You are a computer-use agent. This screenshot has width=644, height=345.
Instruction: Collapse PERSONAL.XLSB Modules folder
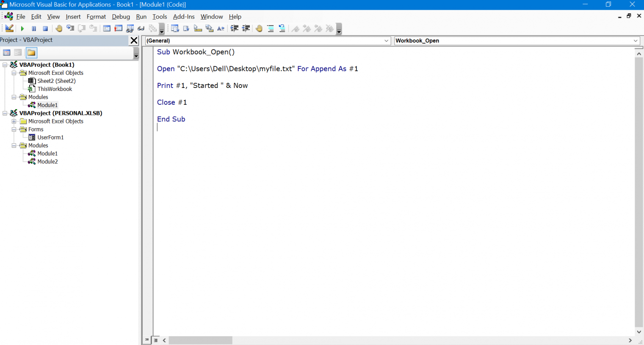point(14,145)
